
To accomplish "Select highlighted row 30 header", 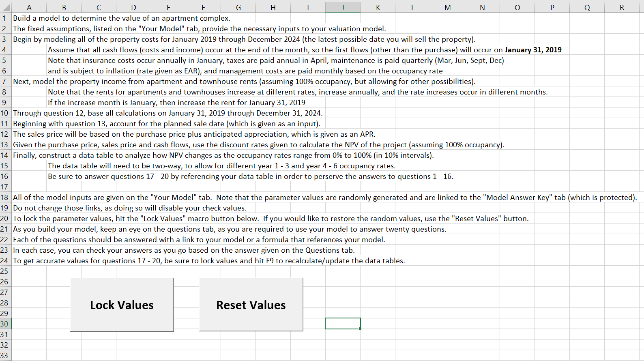I will (5, 324).
